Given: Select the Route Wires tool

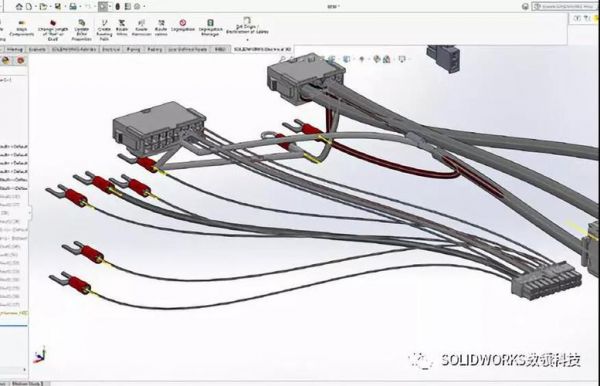Looking at the screenshot, I should (x=122, y=28).
